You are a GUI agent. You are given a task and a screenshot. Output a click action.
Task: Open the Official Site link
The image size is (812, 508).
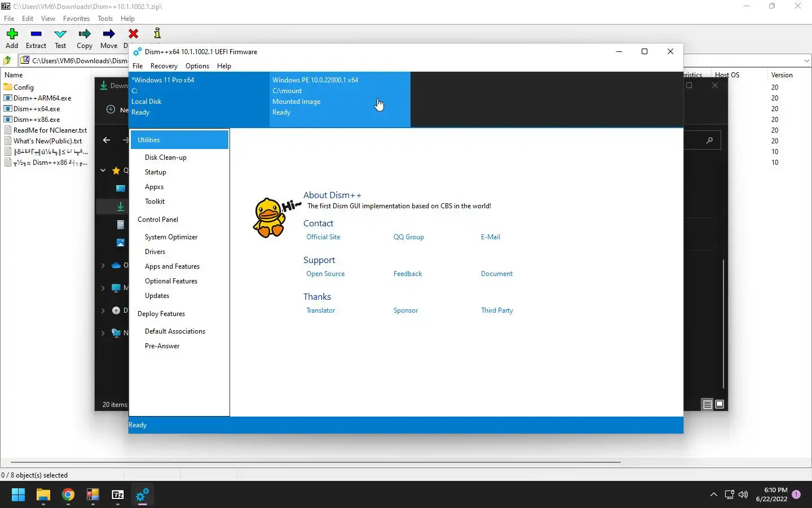323,237
